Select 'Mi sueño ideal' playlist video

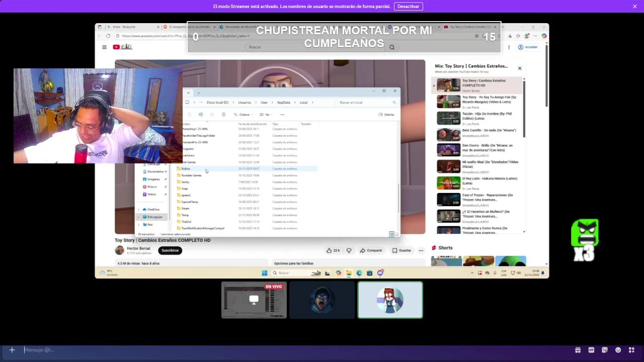coord(478,166)
